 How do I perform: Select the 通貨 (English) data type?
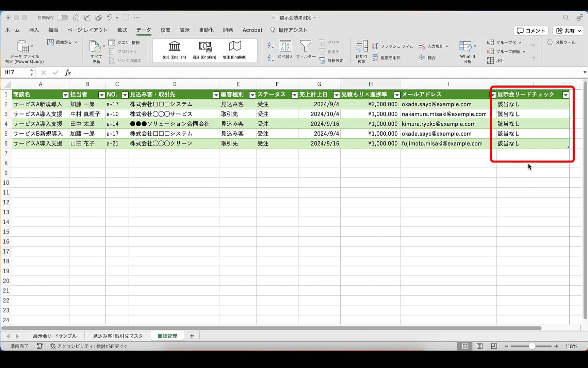click(x=205, y=50)
